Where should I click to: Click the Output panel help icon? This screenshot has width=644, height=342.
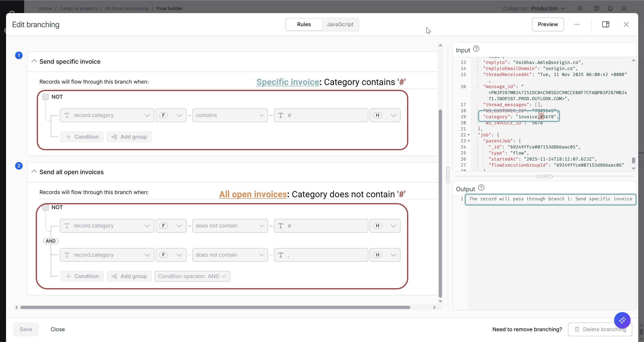pyautogui.click(x=481, y=187)
